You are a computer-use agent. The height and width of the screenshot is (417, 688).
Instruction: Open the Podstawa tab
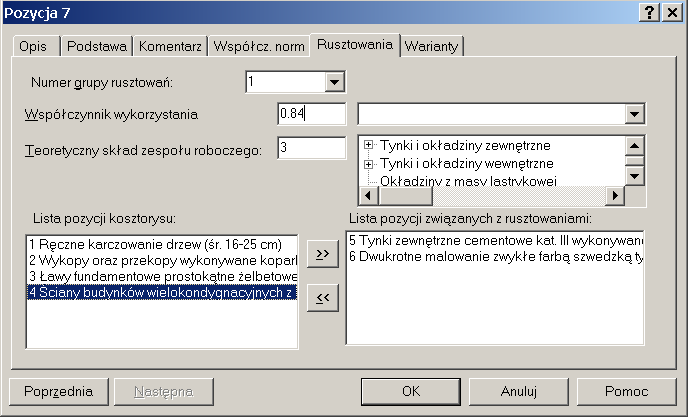tap(97, 47)
